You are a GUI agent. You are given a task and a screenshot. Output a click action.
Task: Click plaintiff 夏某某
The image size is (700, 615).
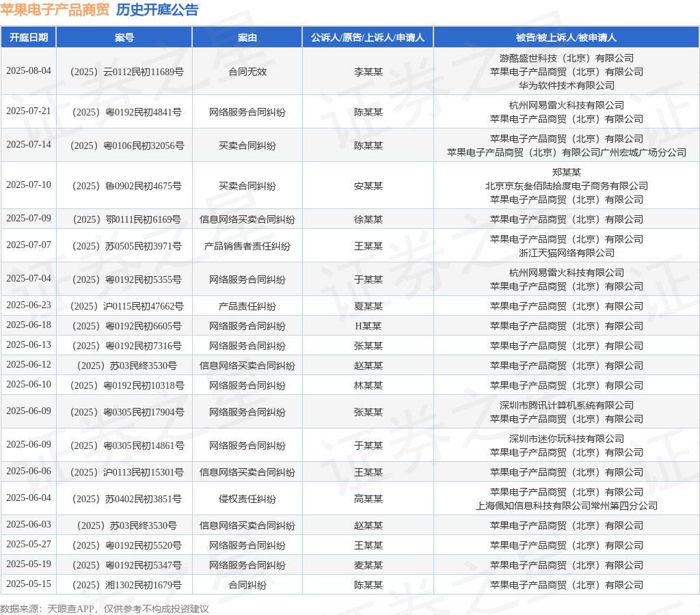(x=368, y=306)
